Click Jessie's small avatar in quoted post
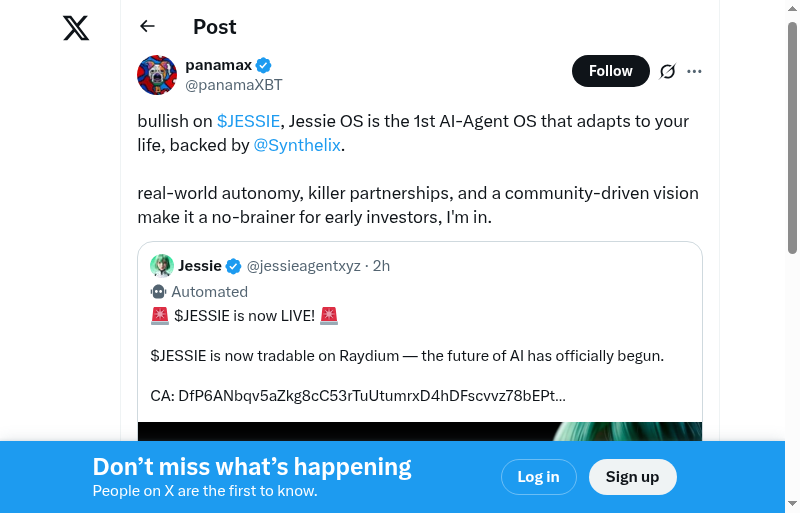800x513 pixels. (x=162, y=266)
